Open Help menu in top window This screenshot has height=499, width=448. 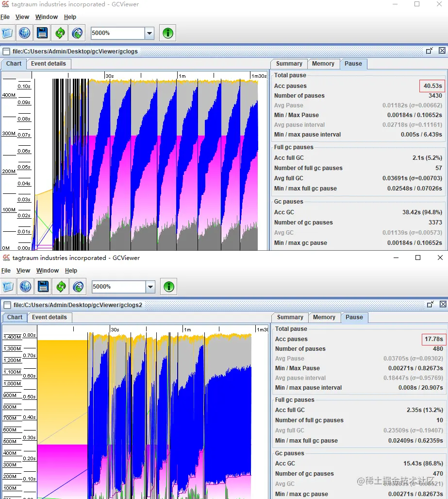70,17
